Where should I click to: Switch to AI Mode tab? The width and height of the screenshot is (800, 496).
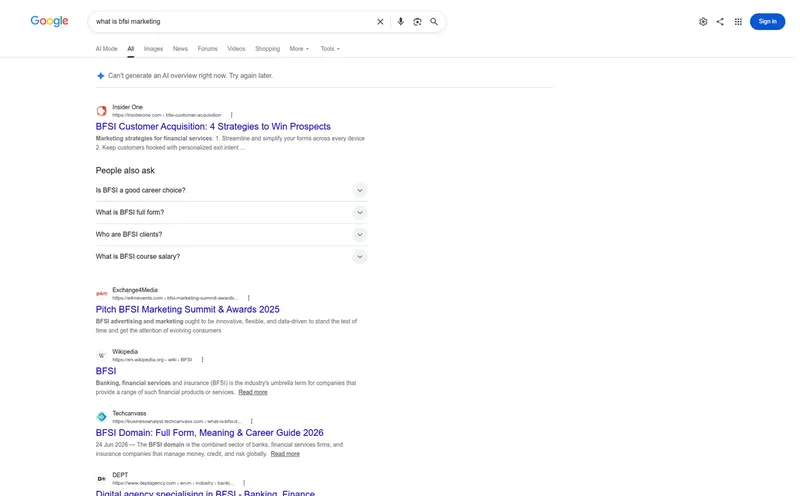pos(107,48)
